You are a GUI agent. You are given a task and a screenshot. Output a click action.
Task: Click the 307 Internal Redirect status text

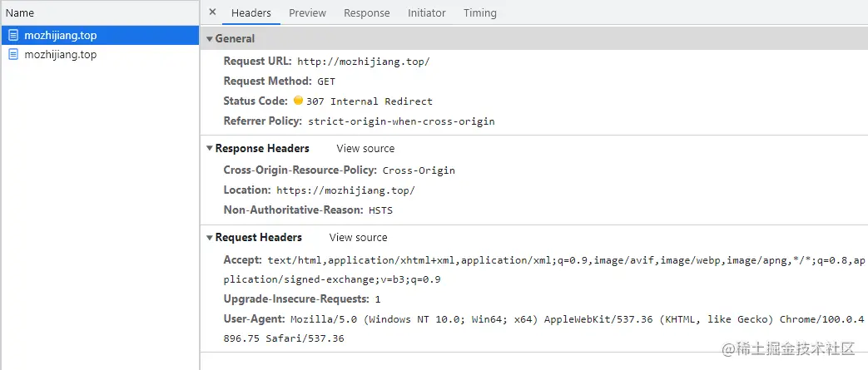click(370, 101)
